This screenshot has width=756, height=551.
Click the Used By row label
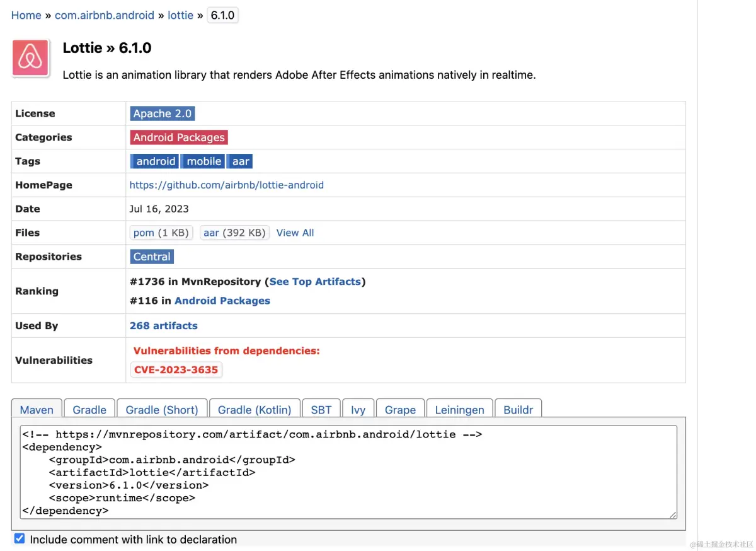click(x=37, y=326)
